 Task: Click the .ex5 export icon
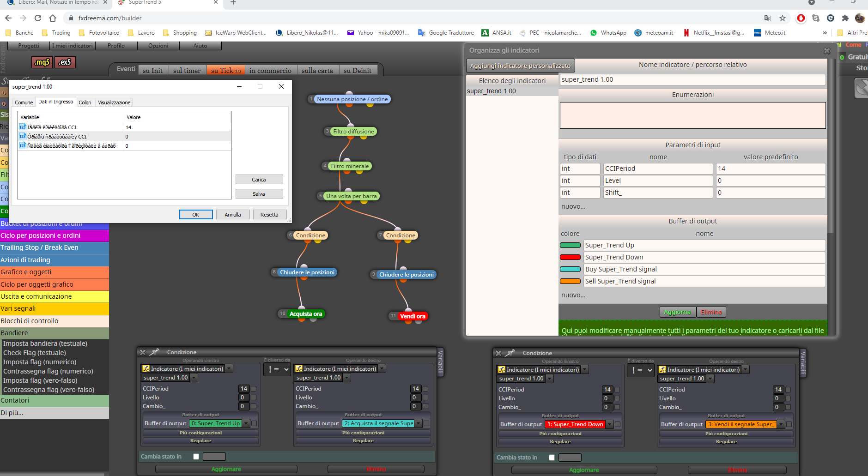(x=65, y=62)
